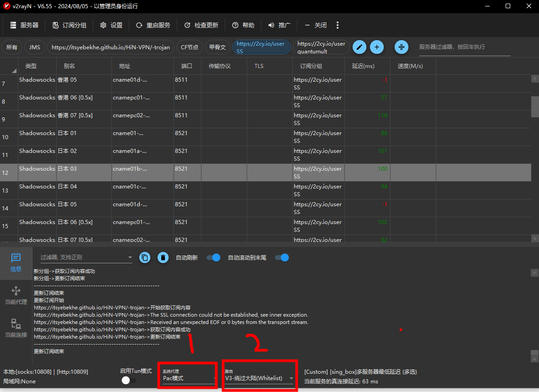539x392 pixels.
Task: Enable the 启用Tun模式 switch
Action: click(129, 381)
